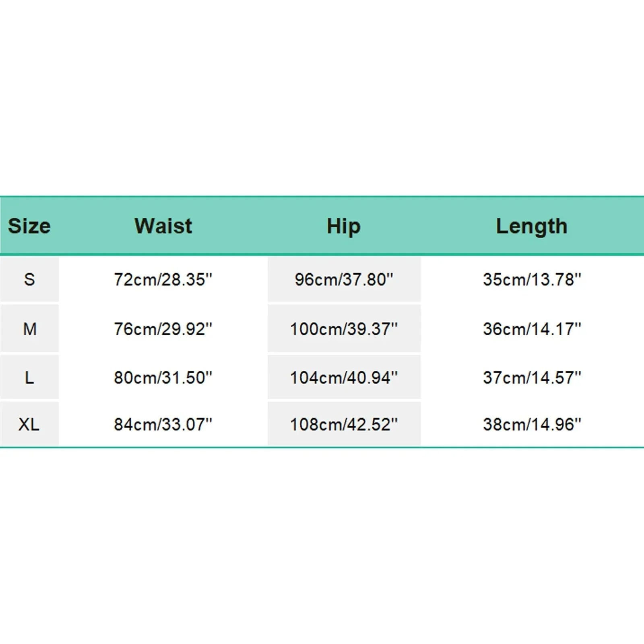
Task: Select the S size row label
Action: 29,279
